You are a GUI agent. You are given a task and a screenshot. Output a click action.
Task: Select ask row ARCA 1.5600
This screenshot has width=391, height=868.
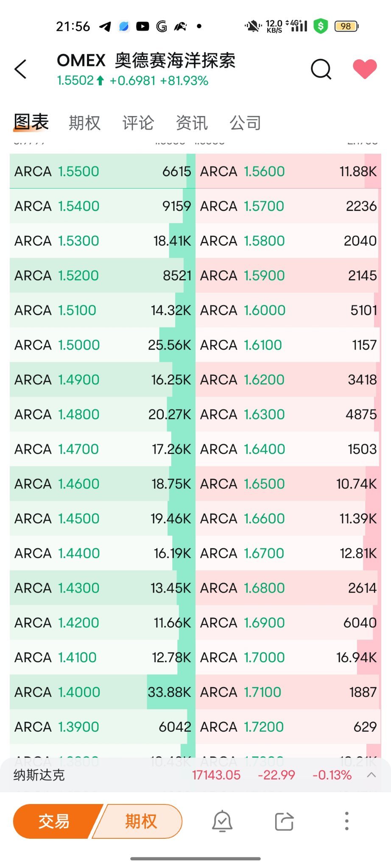[288, 171]
